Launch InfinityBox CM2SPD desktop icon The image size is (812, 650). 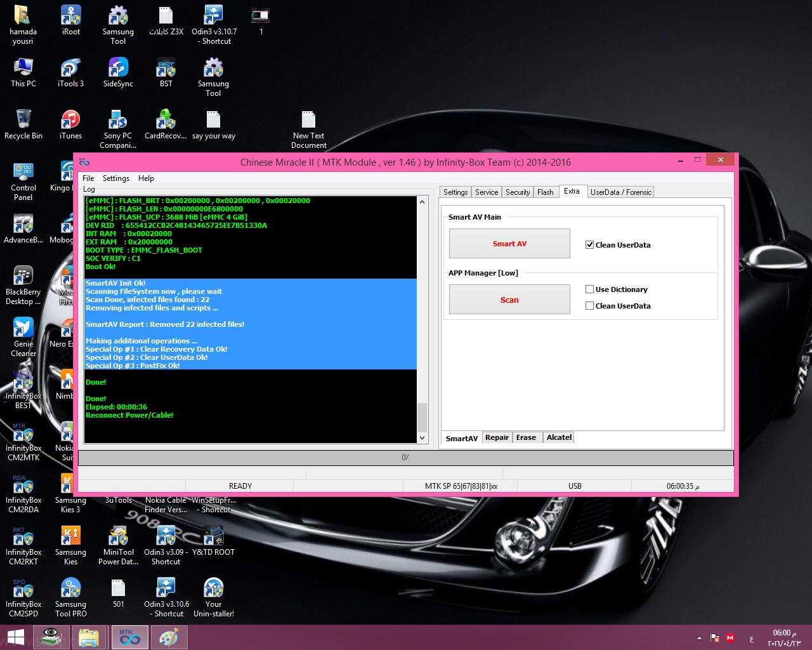(x=23, y=597)
